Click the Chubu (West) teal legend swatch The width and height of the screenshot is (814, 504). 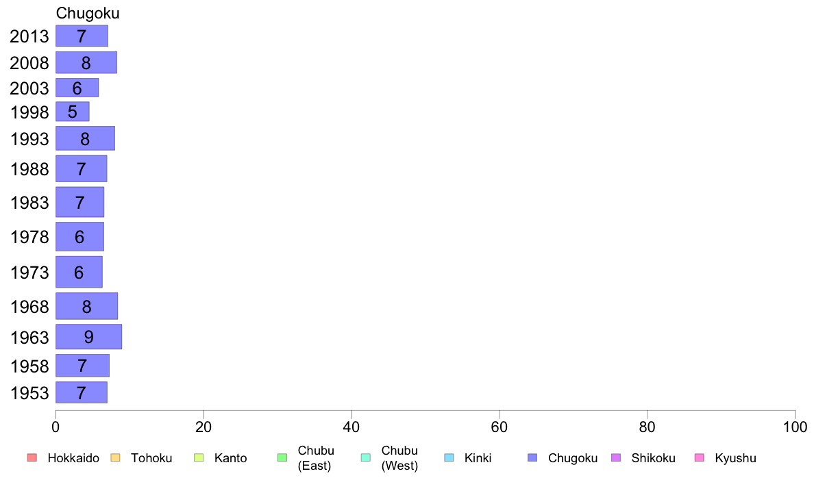click(365, 457)
